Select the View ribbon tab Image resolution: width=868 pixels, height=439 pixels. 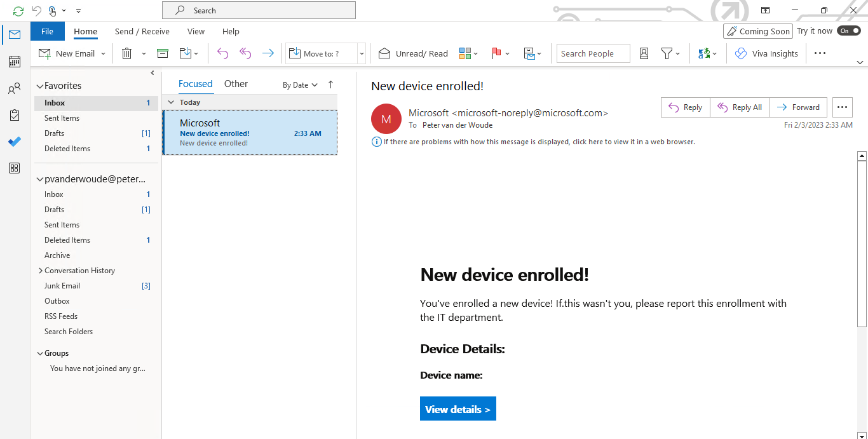pos(196,31)
